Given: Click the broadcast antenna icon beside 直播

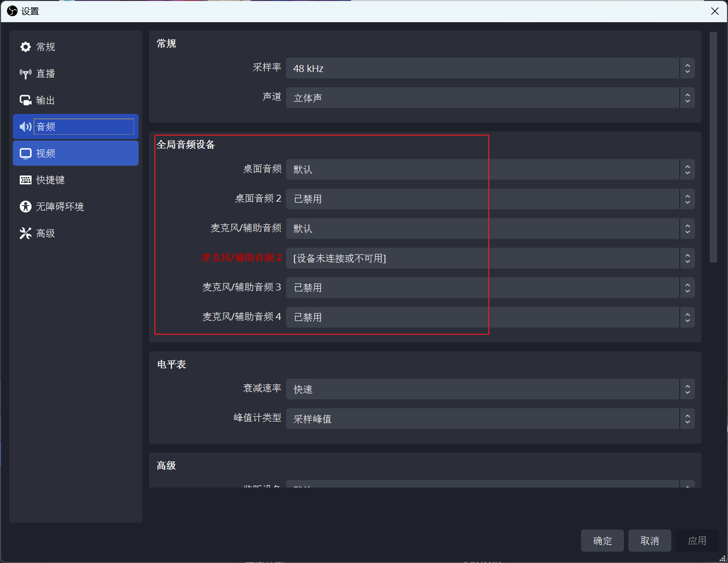Looking at the screenshot, I should pyautogui.click(x=26, y=73).
